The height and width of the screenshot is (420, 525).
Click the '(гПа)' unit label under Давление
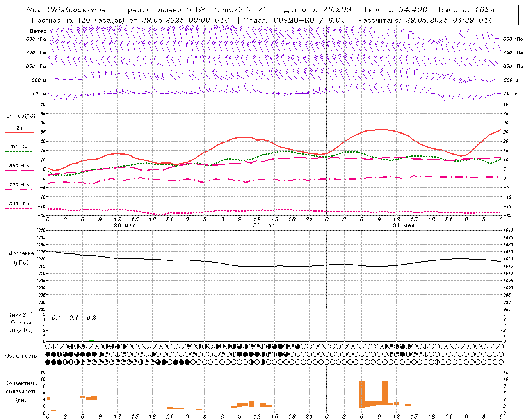(21, 263)
